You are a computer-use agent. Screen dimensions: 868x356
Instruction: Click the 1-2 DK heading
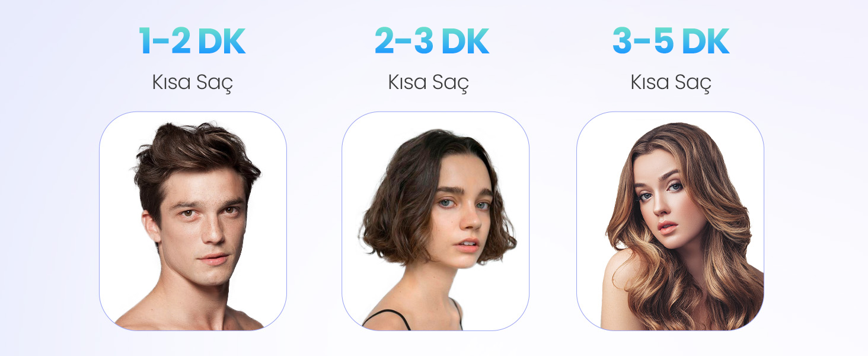[x=192, y=42]
